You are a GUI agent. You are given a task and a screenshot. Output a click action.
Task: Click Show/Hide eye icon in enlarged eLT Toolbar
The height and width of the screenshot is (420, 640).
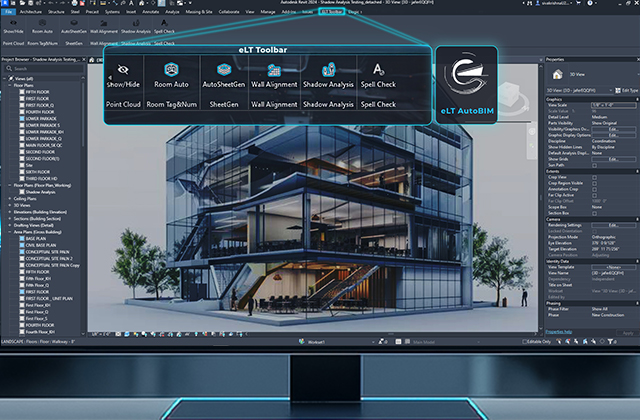point(125,69)
